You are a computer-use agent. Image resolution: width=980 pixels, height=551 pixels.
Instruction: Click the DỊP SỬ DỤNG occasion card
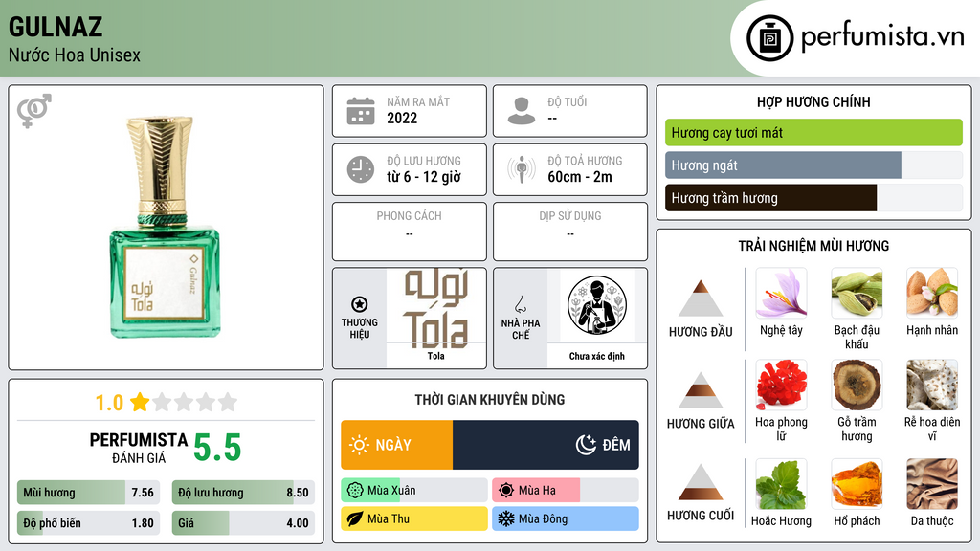pos(570,231)
